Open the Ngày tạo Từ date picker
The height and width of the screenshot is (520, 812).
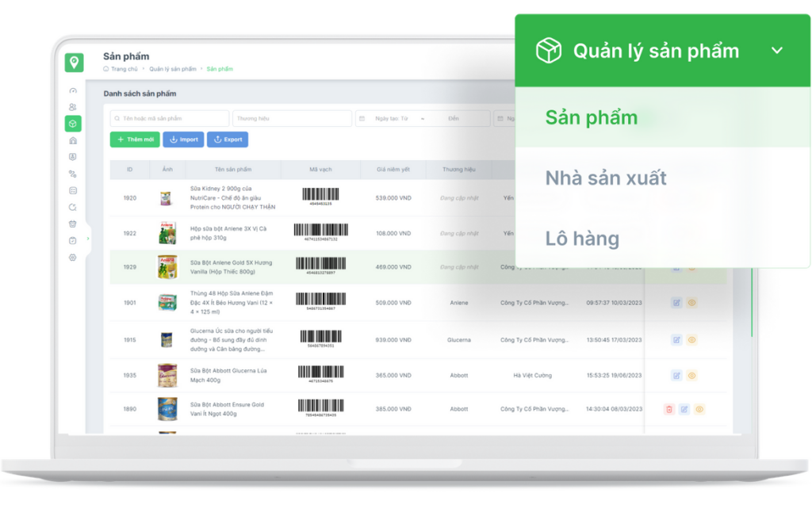click(x=392, y=118)
